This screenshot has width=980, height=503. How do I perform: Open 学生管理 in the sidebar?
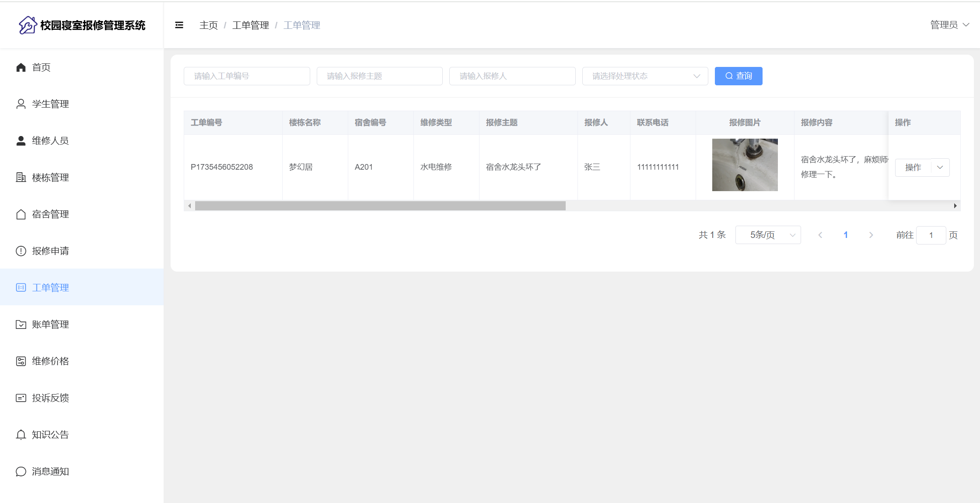click(50, 104)
